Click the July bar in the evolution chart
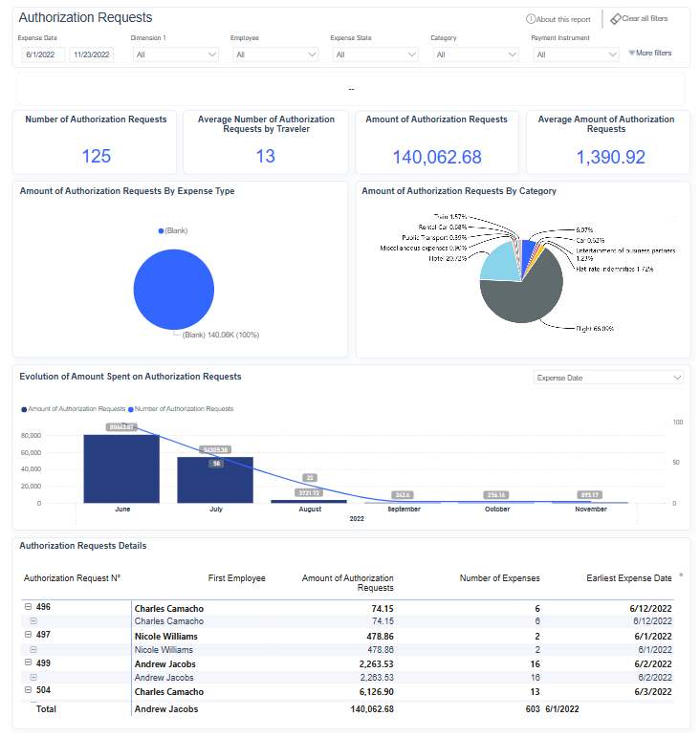 [214, 479]
